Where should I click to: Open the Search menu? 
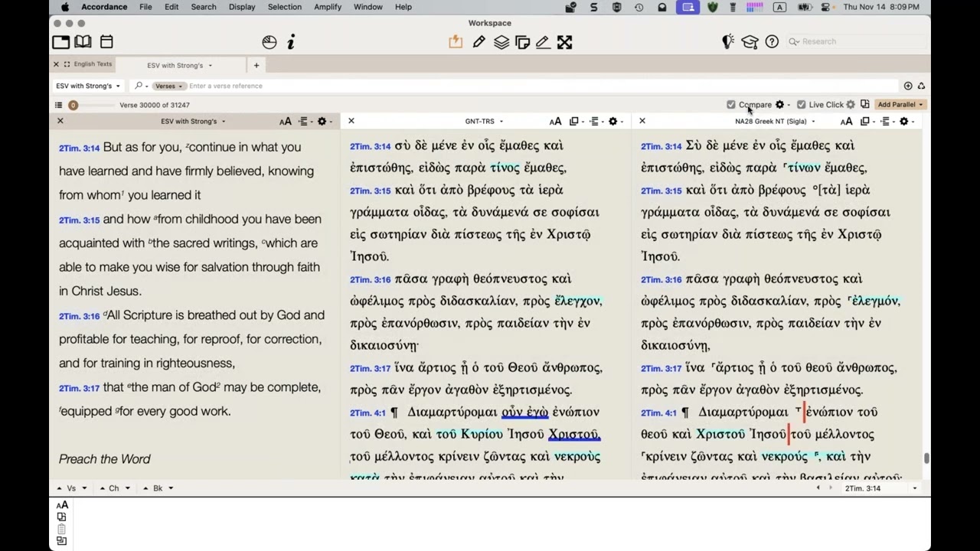point(204,7)
